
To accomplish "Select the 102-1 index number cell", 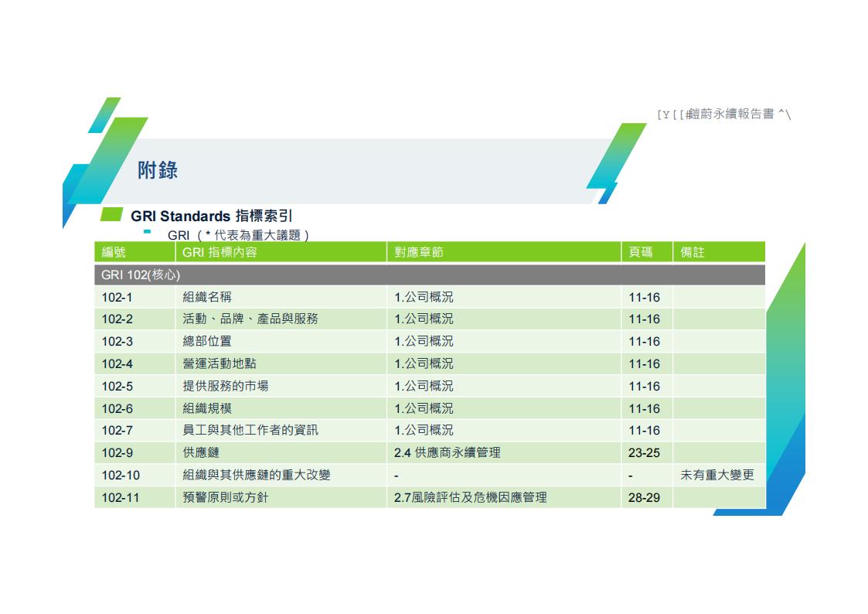I will point(117,297).
